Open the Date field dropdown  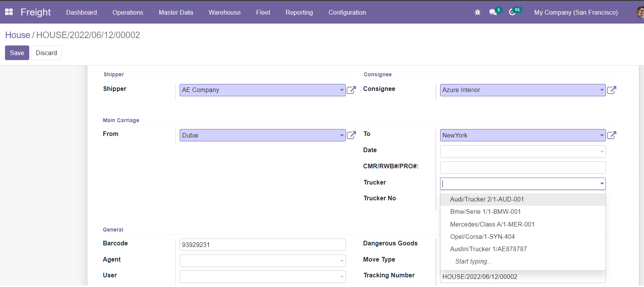(x=602, y=151)
